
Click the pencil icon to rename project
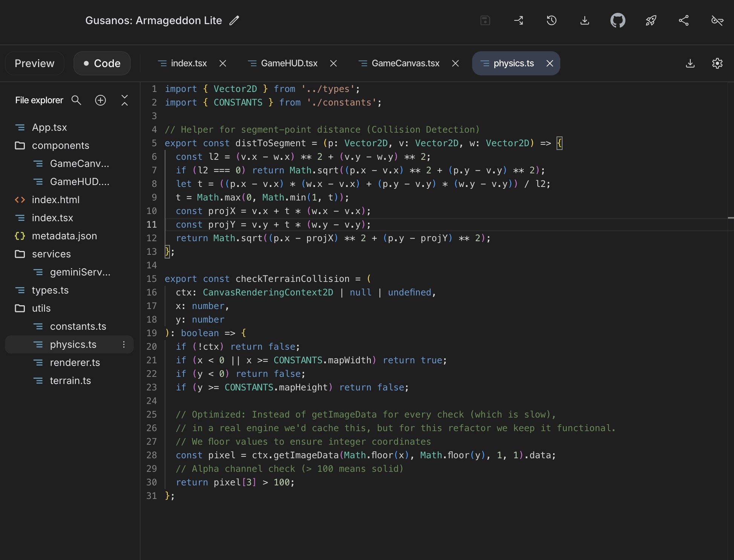click(x=234, y=20)
